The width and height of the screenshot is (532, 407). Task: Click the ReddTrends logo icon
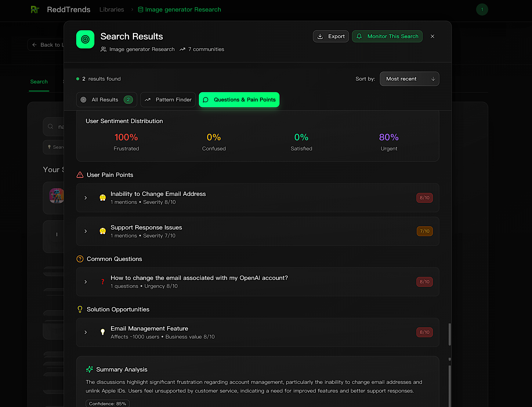click(x=35, y=9)
